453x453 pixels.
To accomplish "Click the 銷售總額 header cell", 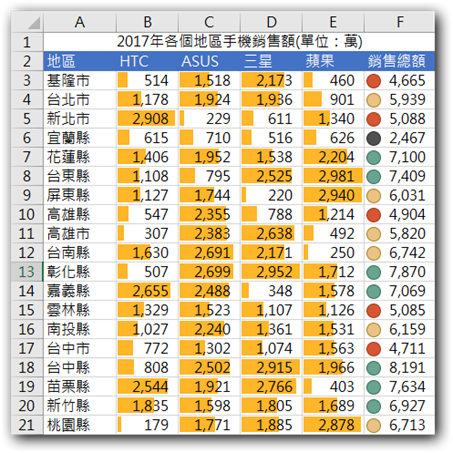I will [x=400, y=61].
